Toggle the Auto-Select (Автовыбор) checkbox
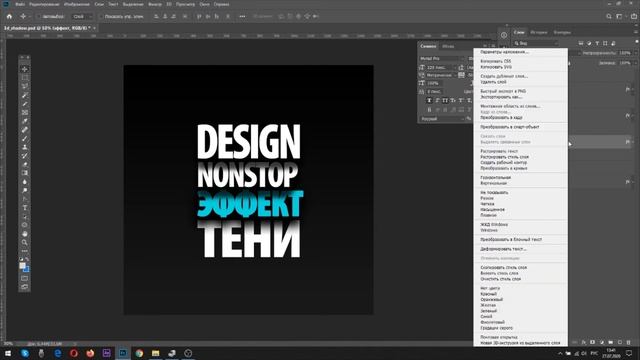 pos(39,17)
